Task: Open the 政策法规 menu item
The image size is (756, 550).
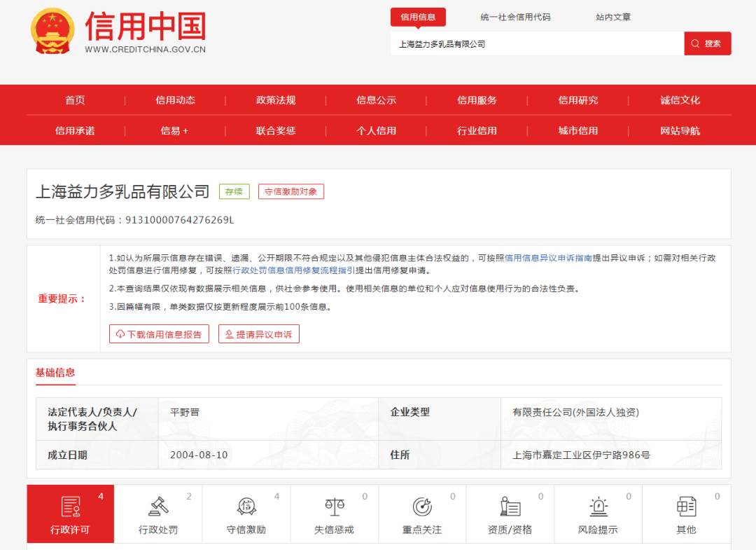Action: coord(276,100)
